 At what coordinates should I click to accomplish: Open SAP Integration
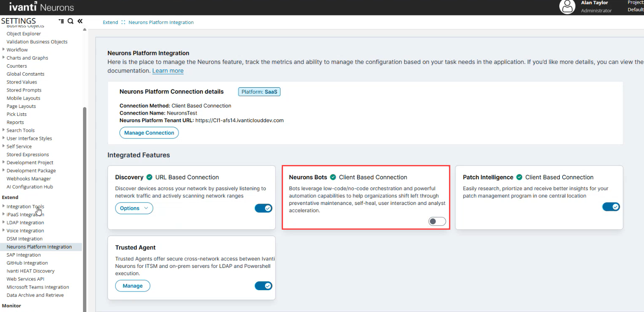24,255
